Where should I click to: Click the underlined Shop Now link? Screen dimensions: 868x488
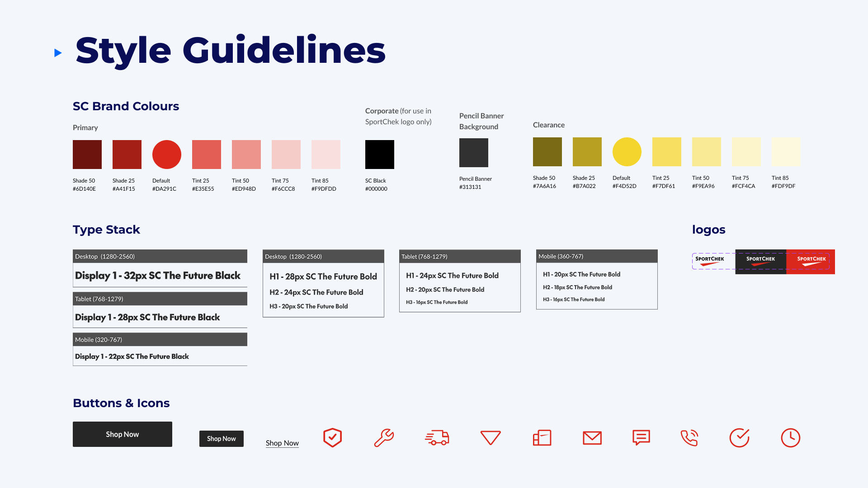pos(282,443)
